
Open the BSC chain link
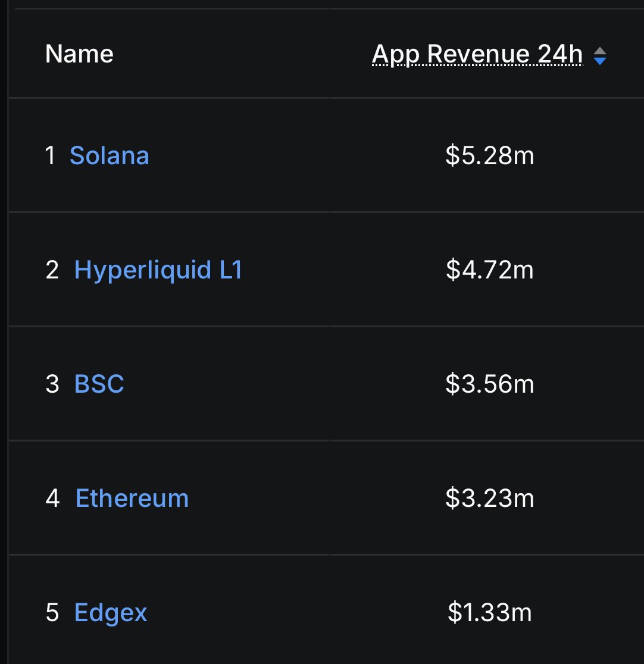[99, 384]
